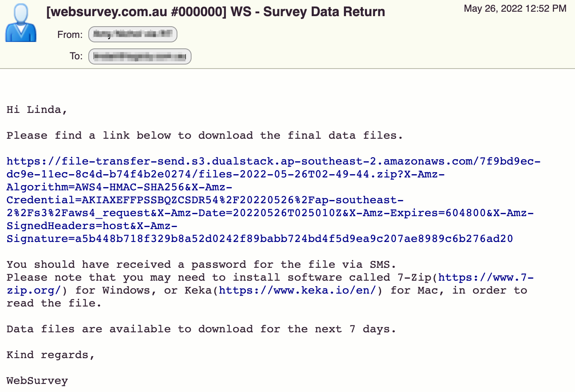This screenshot has height=392, width=575.
Task: Open the file-transfer-send amazonaws download link
Action: [273, 161]
